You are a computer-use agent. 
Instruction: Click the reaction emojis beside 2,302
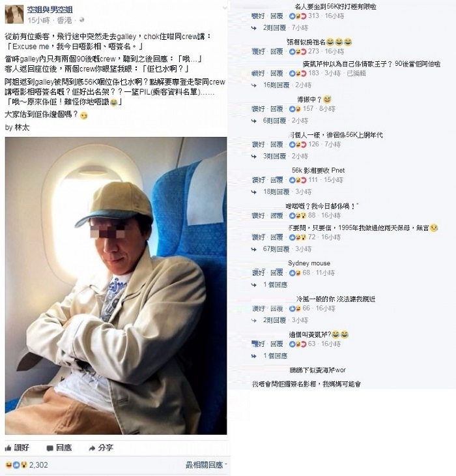pos(16,465)
